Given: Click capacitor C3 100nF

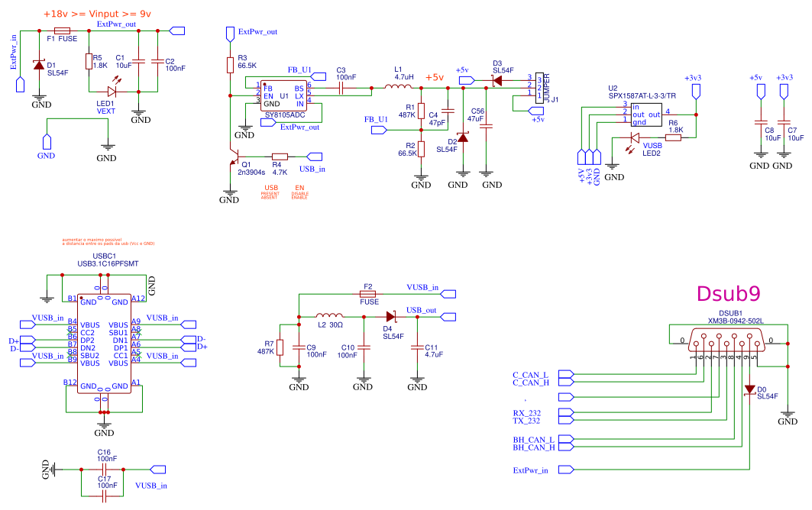Looking at the screenshot, I should (x=341, y=89).
